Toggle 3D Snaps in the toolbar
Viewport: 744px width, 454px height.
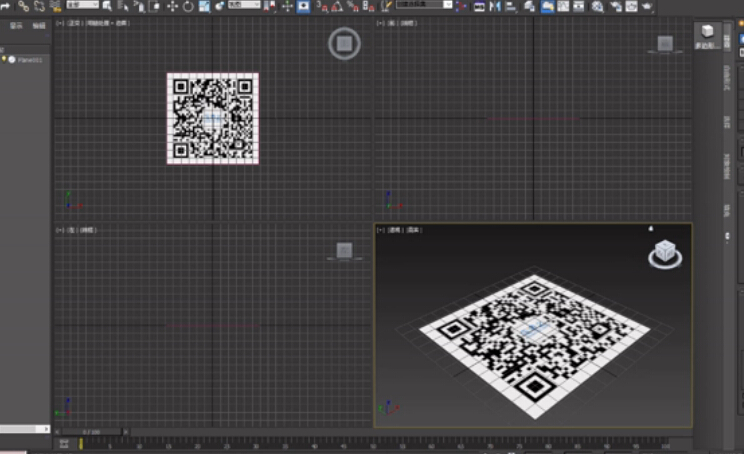click(322, 6)
